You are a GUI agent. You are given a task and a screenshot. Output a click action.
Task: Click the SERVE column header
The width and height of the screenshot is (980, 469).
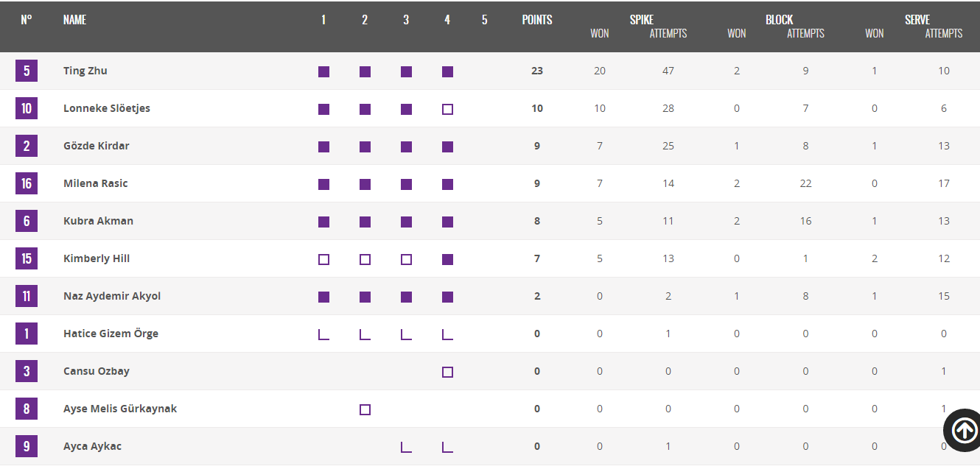pos(917,20)
